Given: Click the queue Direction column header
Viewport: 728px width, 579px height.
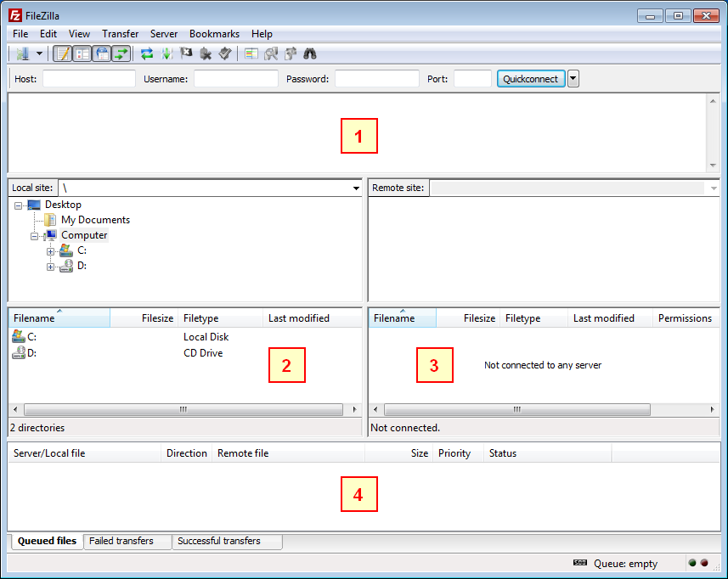Looking at the screenshot, I should 187,453.
